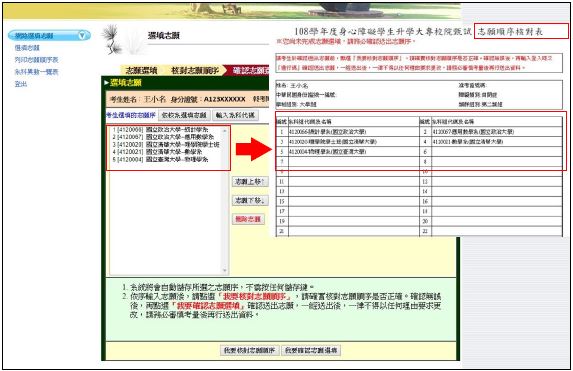Click table cell 4120020 in the check table
Screen dimensions: 573x371
[x=353, y=141]
